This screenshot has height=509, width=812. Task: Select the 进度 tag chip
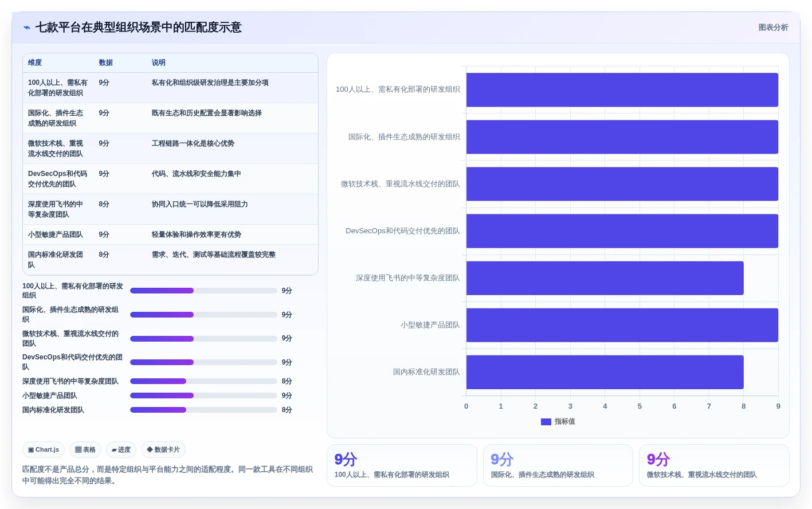click(x=121, y=450)
